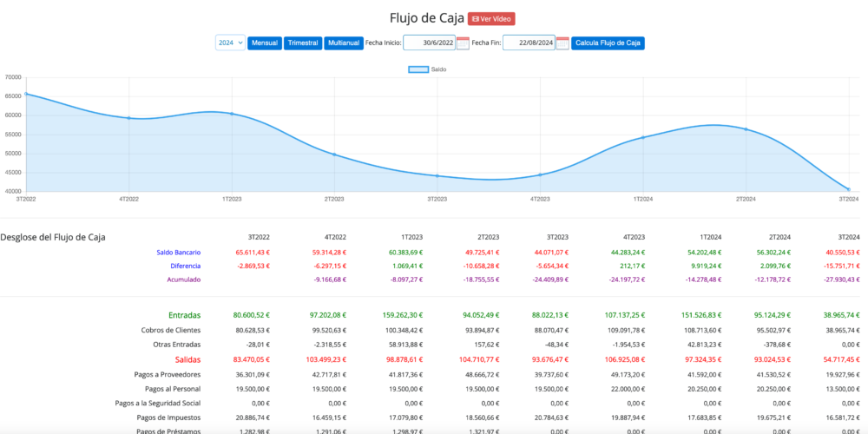
Task: Click the Fecha Fin date field
Action: 528,43
